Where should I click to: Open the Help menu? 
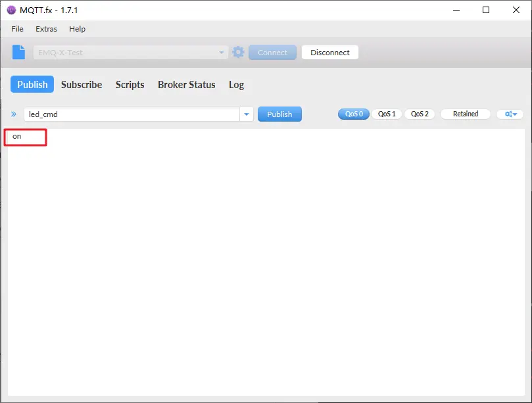[x=77, y=29]
